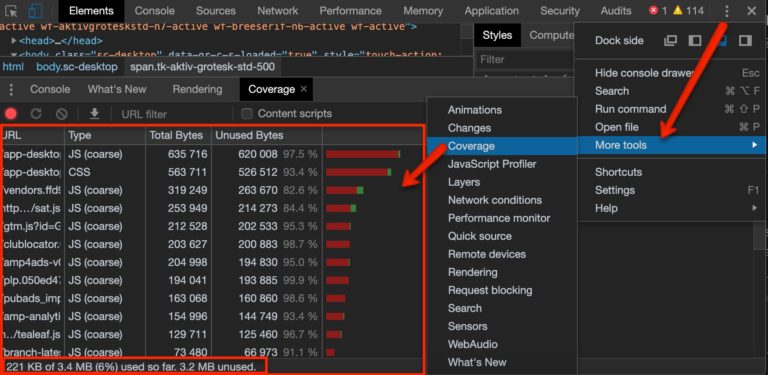Open the DevTools three-dot customize menu

[x=727, y=11]
